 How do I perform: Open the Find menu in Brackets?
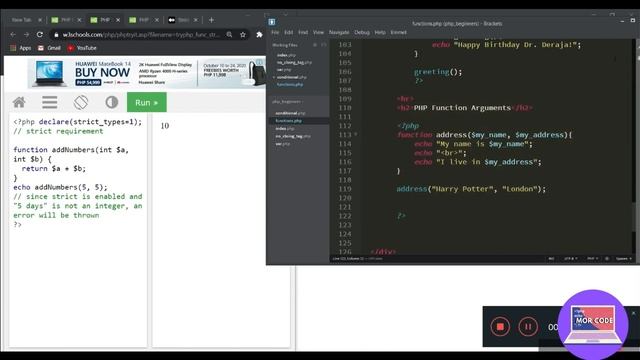(303, 32)
